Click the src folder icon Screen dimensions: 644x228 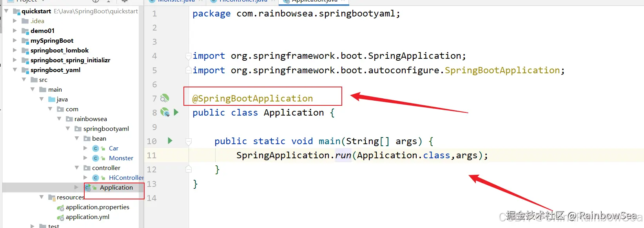(x=34, y=80)
